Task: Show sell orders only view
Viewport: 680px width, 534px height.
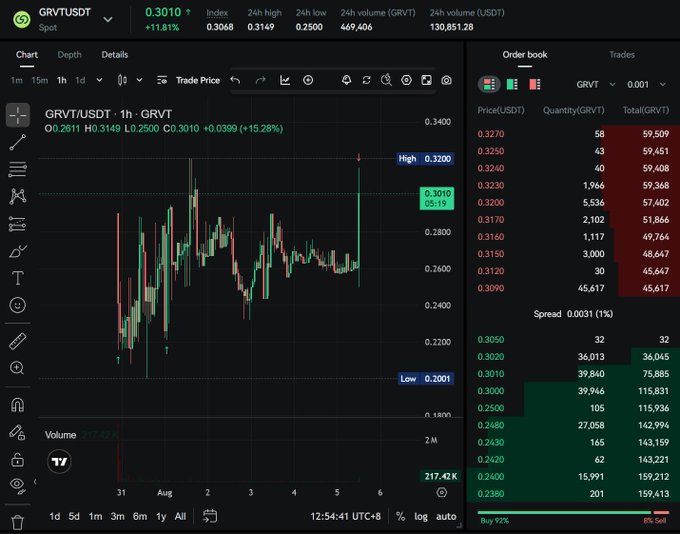Action: [x=535, y=84]
